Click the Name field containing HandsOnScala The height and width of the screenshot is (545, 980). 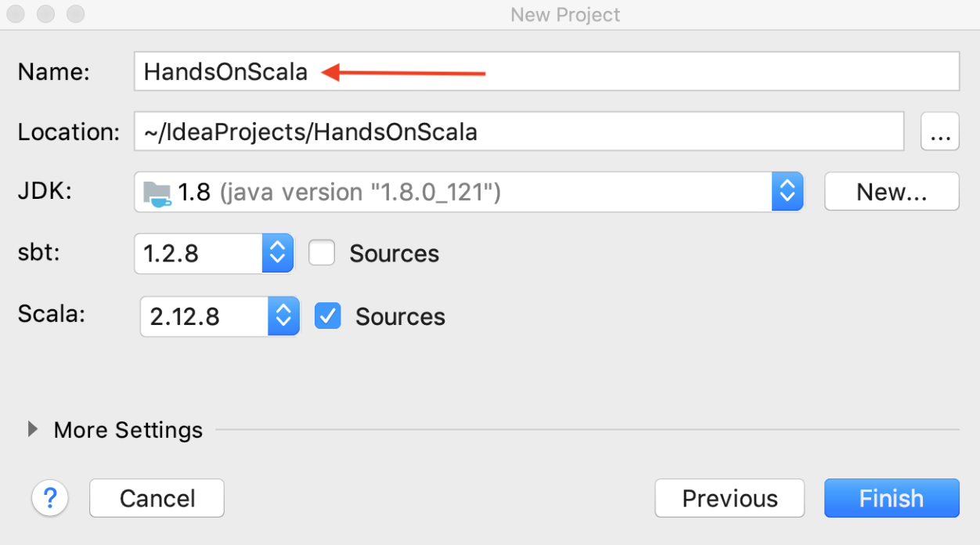point(546,71)
